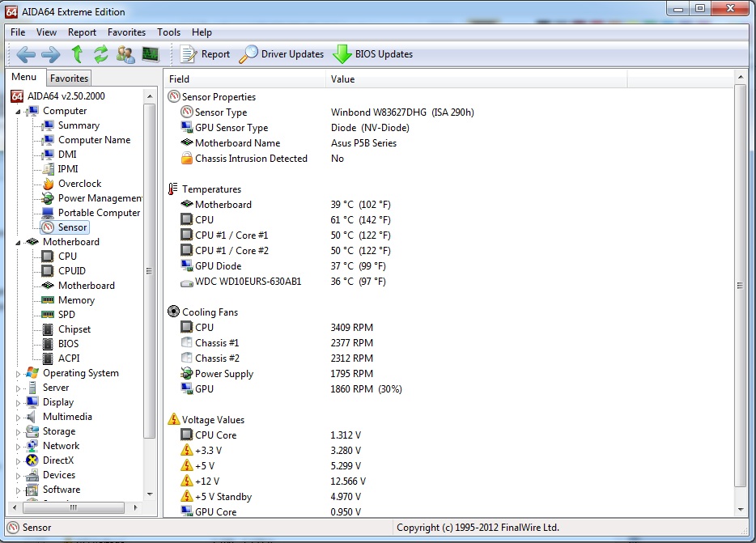Click value 3409 RPM for CPU fan

coord(351,328)
